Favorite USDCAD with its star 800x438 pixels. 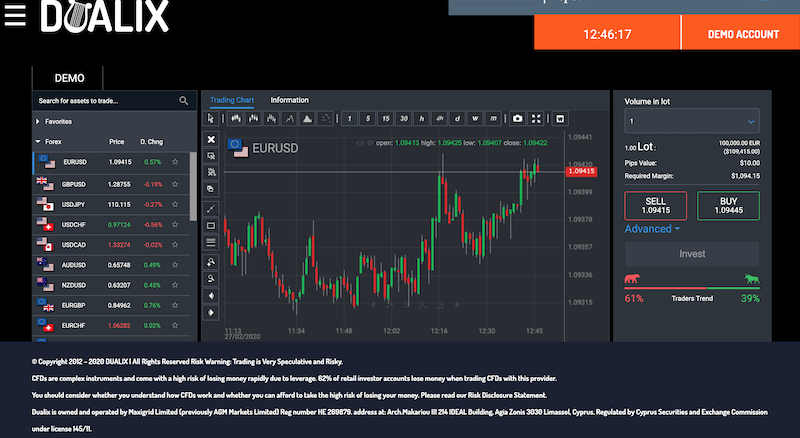[x=175, y=245]
